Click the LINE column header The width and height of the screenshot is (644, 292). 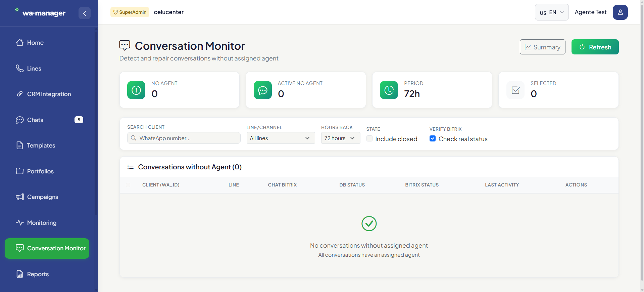pos(234,185)
